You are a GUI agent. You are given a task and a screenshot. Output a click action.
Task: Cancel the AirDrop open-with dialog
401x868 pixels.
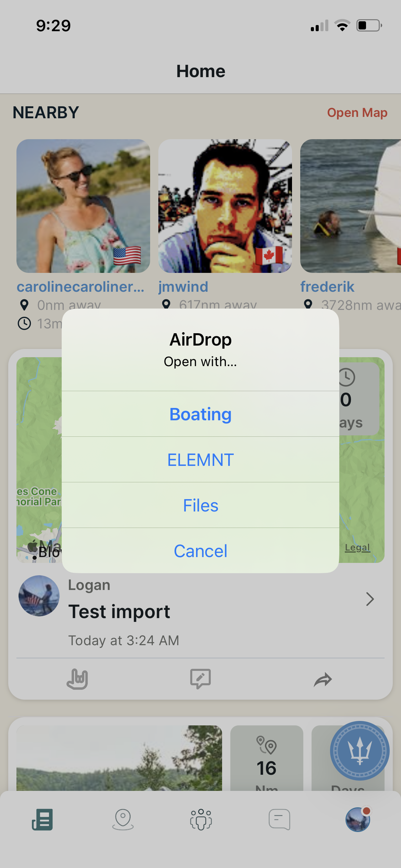click(x=200, y=551)
